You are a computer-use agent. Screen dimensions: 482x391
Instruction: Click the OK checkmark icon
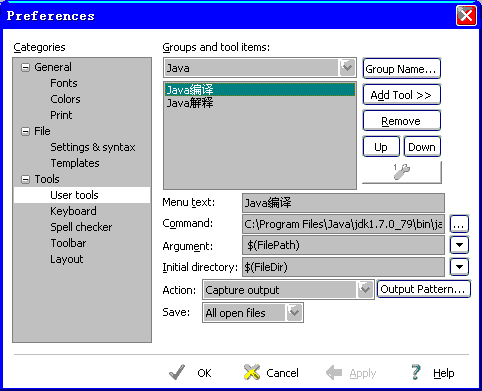coord(177,372)
